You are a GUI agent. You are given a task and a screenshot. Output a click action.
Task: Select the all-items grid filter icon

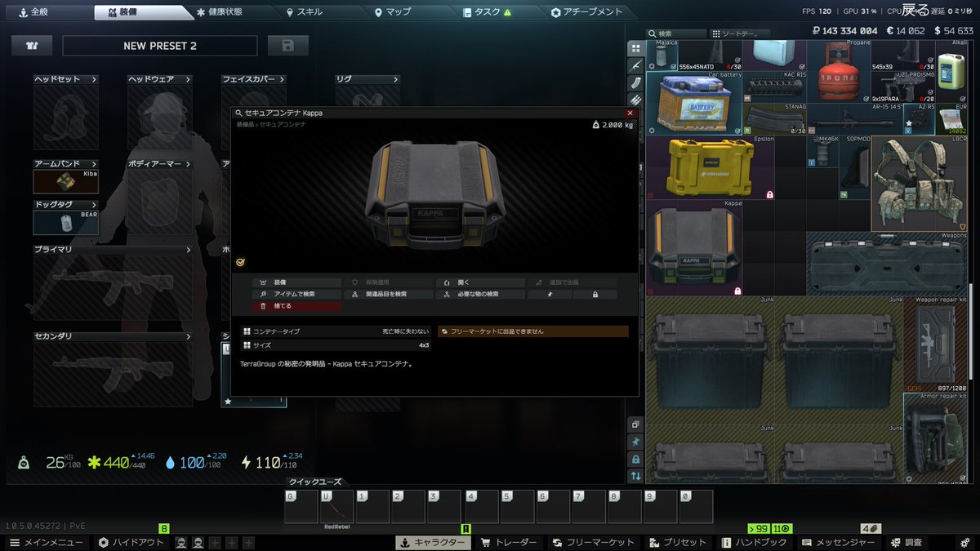(x=635, y=48)
